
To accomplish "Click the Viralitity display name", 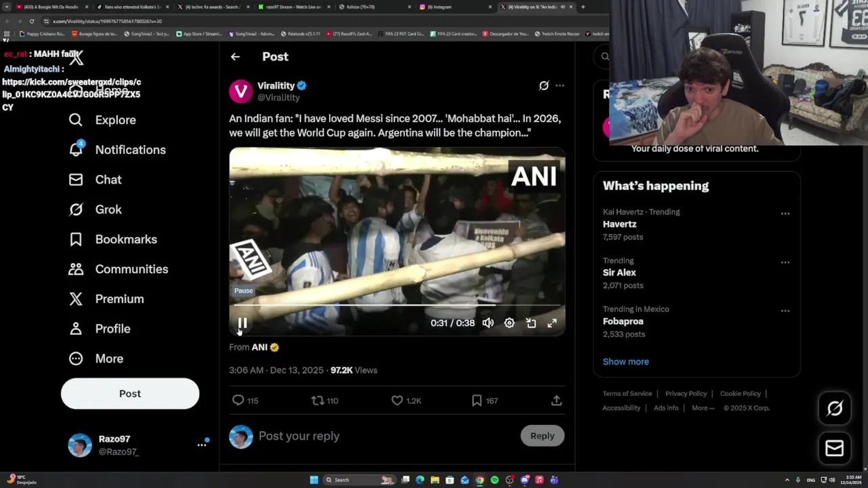I will tap(276, 85).
